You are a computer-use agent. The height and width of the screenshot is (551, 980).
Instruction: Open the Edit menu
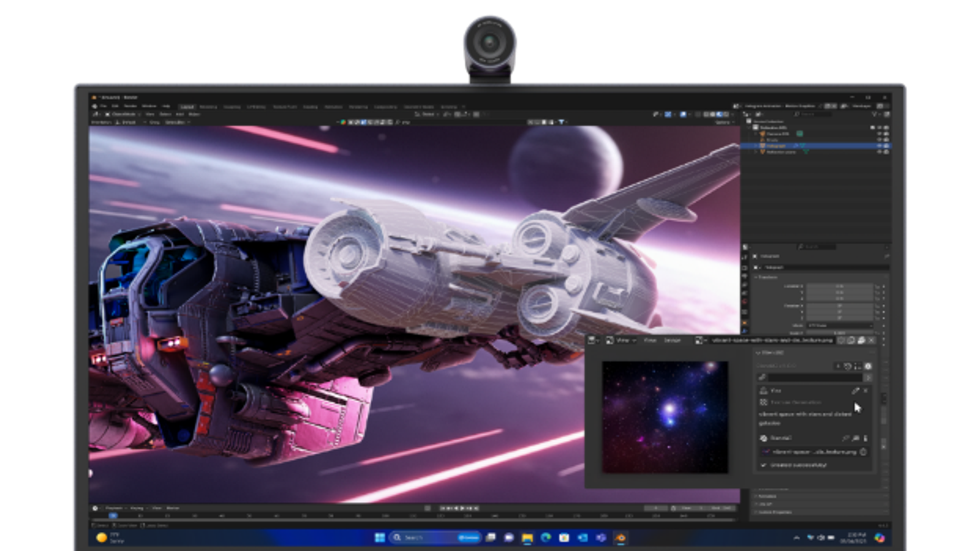point(115,106)
